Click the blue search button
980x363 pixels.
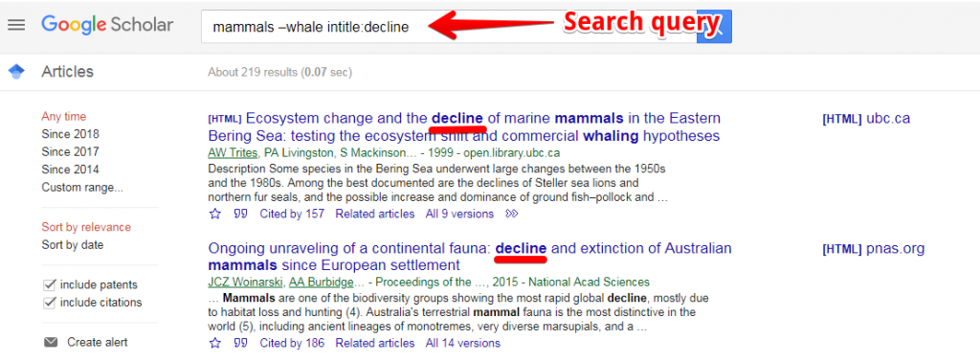point(714,27)
